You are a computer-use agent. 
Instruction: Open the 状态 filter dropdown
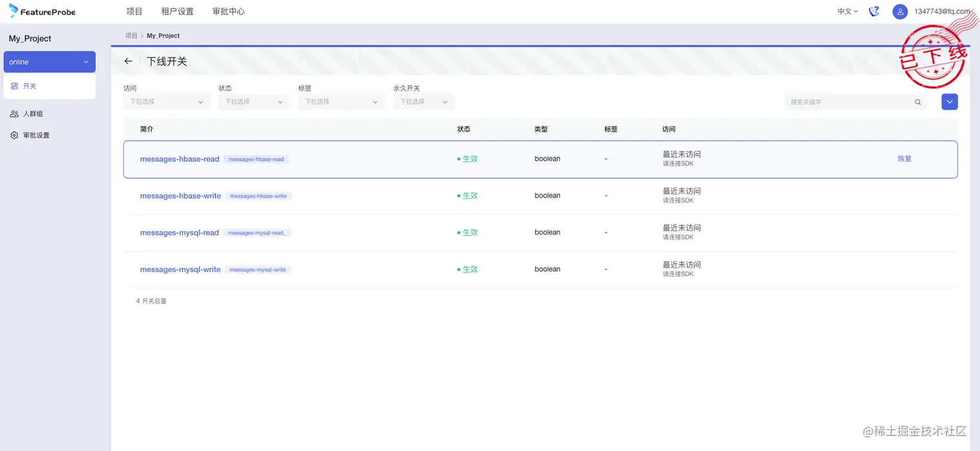pos(254,102)
